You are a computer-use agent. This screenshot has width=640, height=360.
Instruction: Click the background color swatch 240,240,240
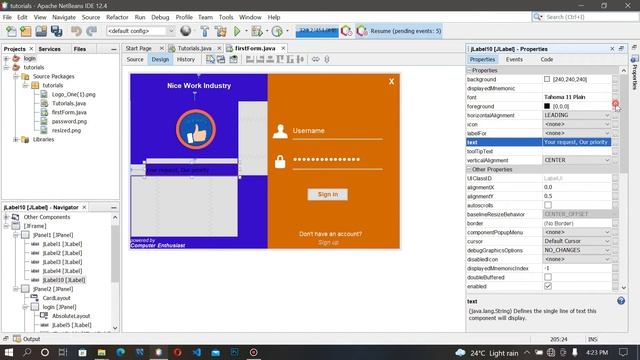547,79
